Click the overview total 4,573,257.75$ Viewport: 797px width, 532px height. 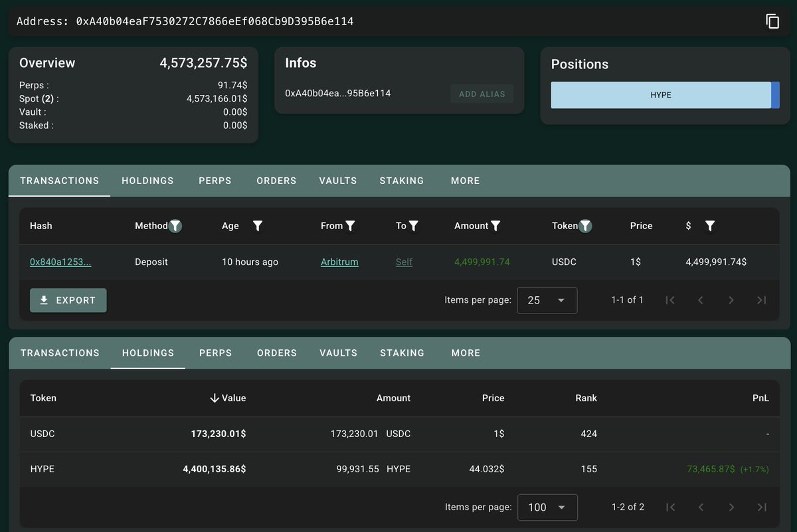(203, 63)
